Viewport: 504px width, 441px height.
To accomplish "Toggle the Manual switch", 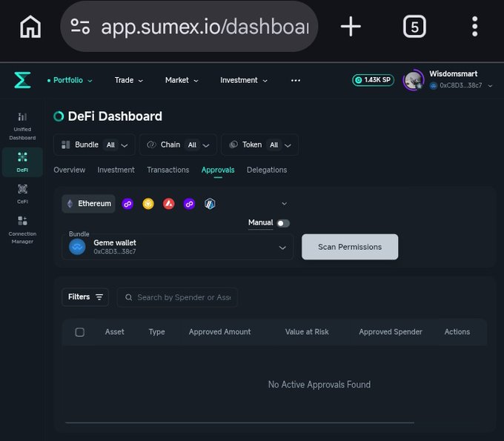I will pyautogui.click(x=283, y=223).
